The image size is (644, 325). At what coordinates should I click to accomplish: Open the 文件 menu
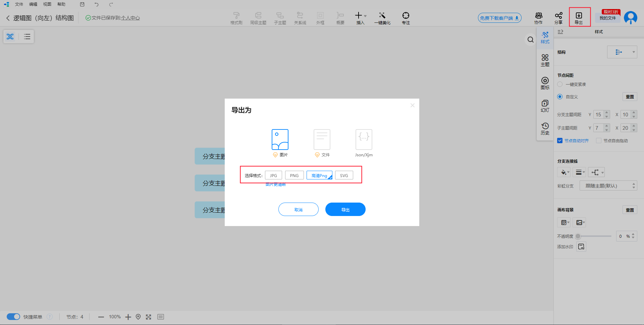coord(19,4)
